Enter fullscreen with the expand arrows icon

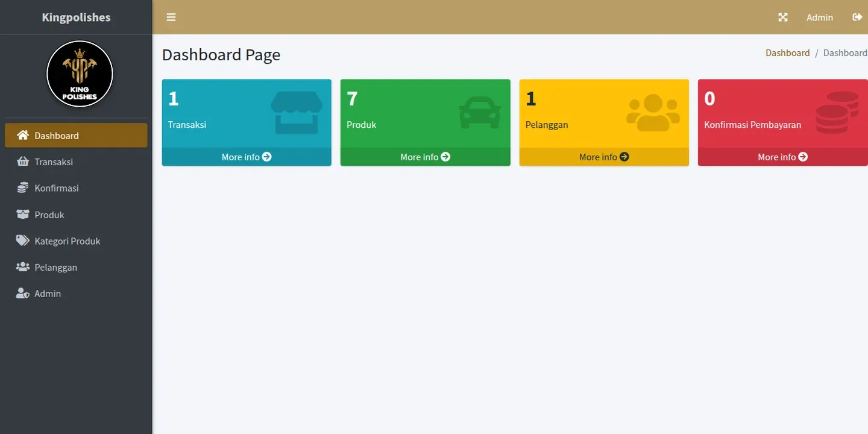(x=783, y=17)
